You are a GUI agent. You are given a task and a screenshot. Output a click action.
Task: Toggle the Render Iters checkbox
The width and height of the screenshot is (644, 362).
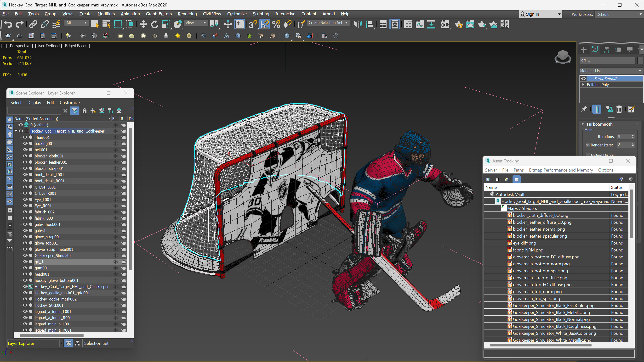pyautogui.click(x=588, y=145)
